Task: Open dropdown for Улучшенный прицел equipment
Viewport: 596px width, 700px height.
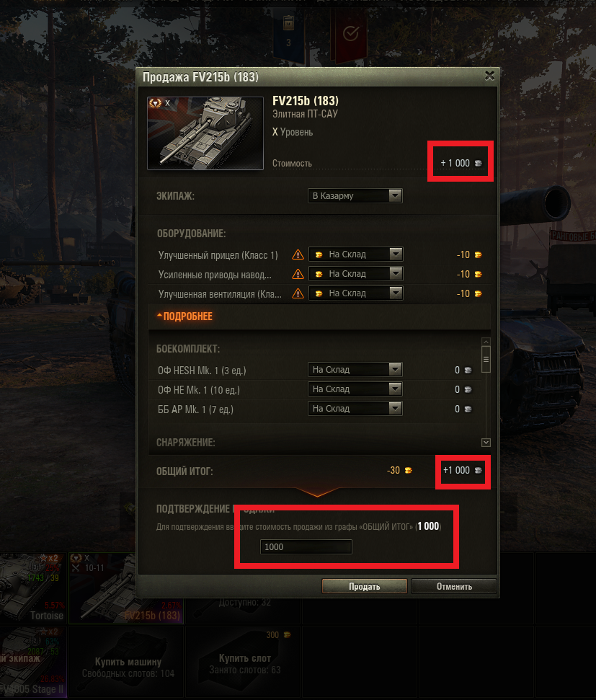Action: coord(356,254)
